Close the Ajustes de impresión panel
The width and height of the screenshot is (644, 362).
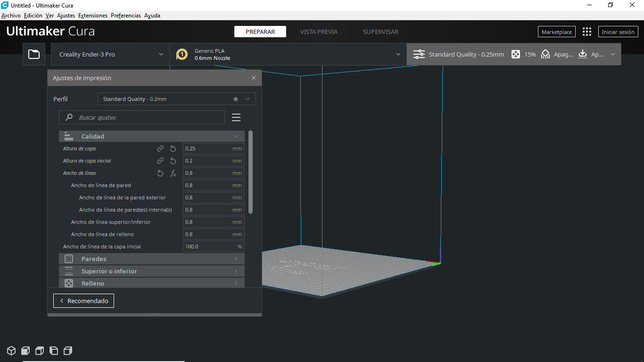[254, 78]
